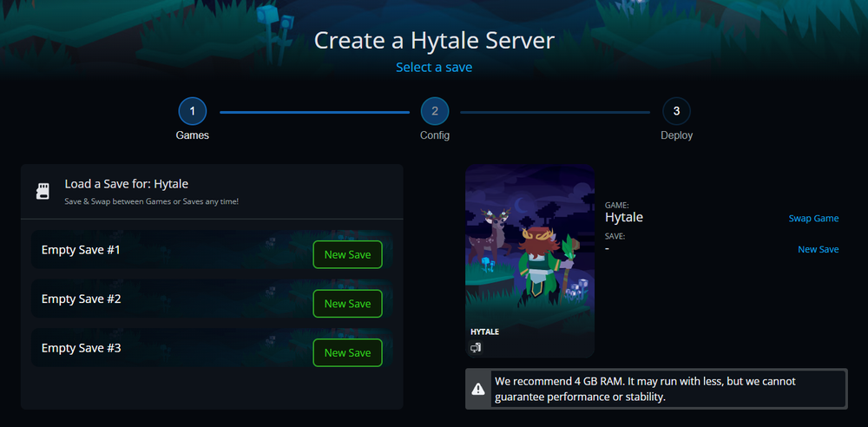Go to step 1 Games
Image resolution: width=868 pixels, height=427 pixels.
coord(192,111)
